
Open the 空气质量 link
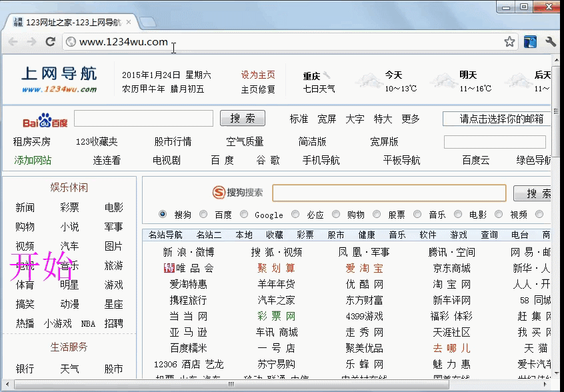click(x=245, y=142)
